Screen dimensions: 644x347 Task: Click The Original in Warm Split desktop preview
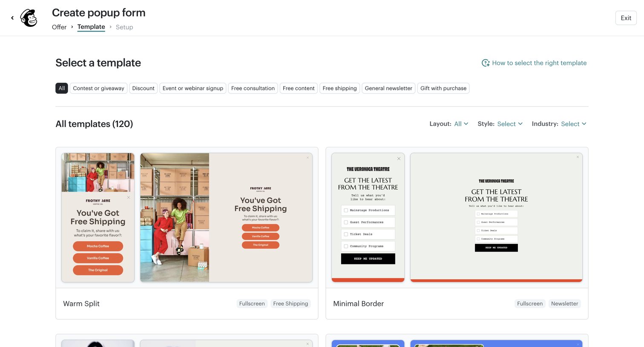261,245
